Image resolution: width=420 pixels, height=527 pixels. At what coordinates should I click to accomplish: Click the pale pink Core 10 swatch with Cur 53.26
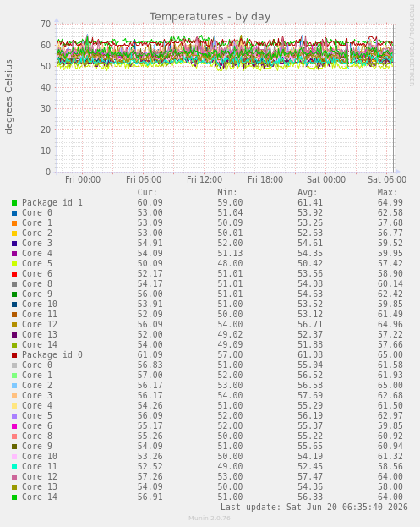tap(14, 457)
